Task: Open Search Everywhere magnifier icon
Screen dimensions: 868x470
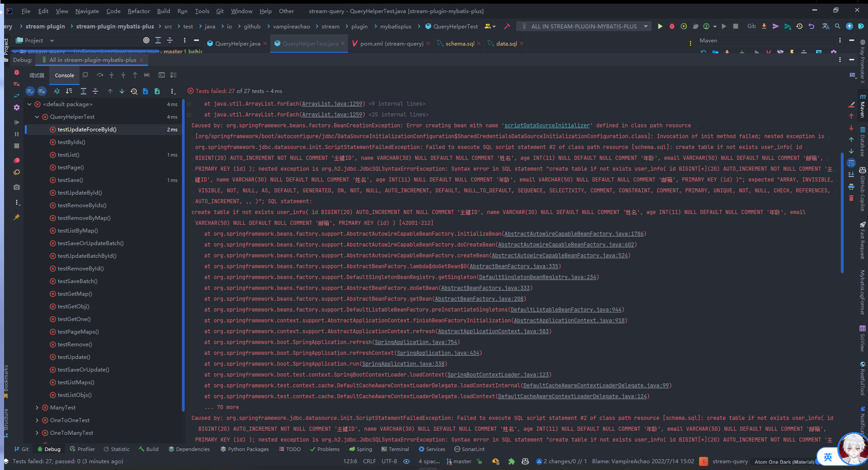Action: [x=837, y=27]
